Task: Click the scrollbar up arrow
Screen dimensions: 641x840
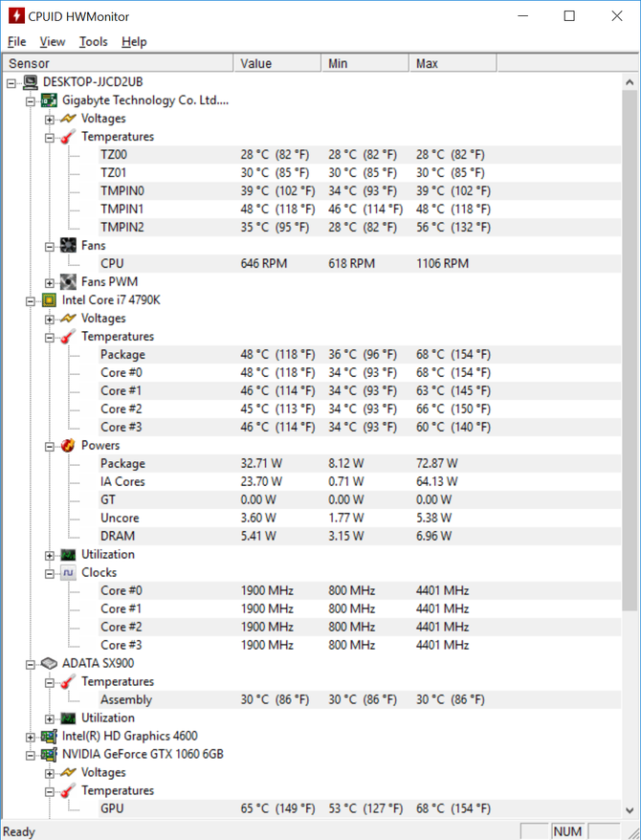Action: click(x=630, y=82)
